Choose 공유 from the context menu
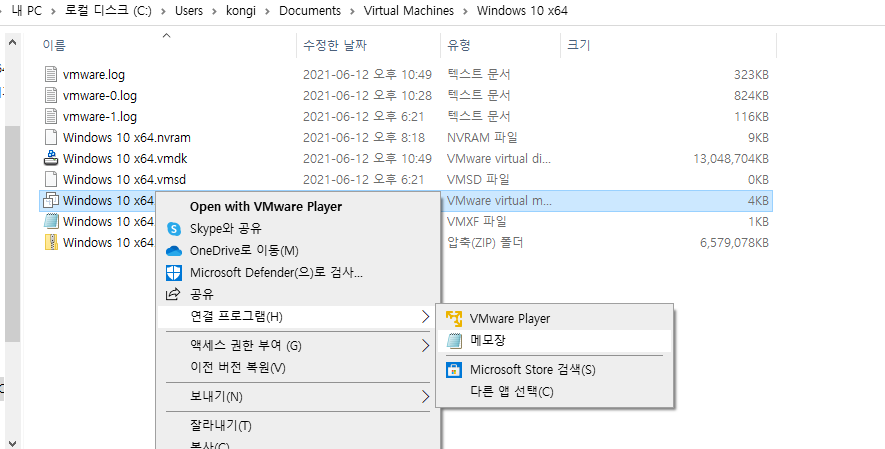Image resolution: width=885 pixels, height=449 pixels. coord(298,294)
